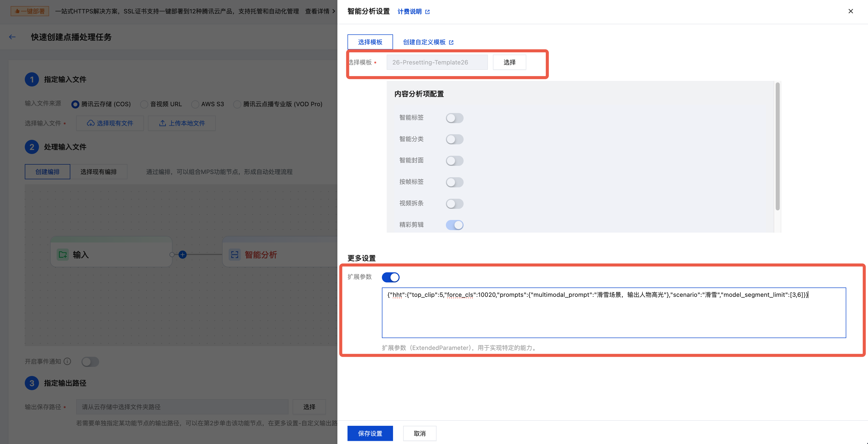
Task: Switch to 选择模板 tab
Action: tap(370, 42)
